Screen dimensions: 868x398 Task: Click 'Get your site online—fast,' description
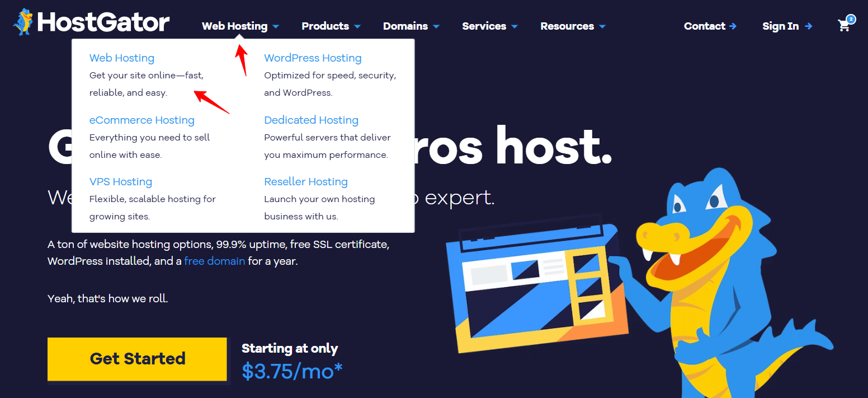147,75
